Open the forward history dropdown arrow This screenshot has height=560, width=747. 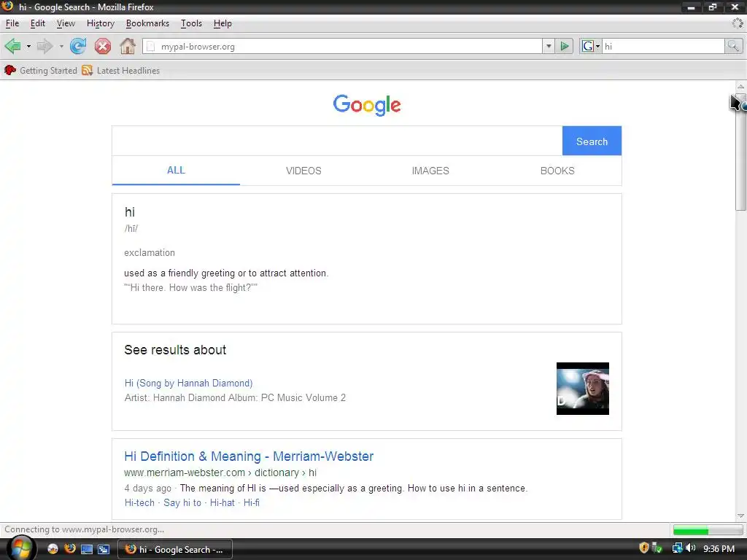[61, 46]
